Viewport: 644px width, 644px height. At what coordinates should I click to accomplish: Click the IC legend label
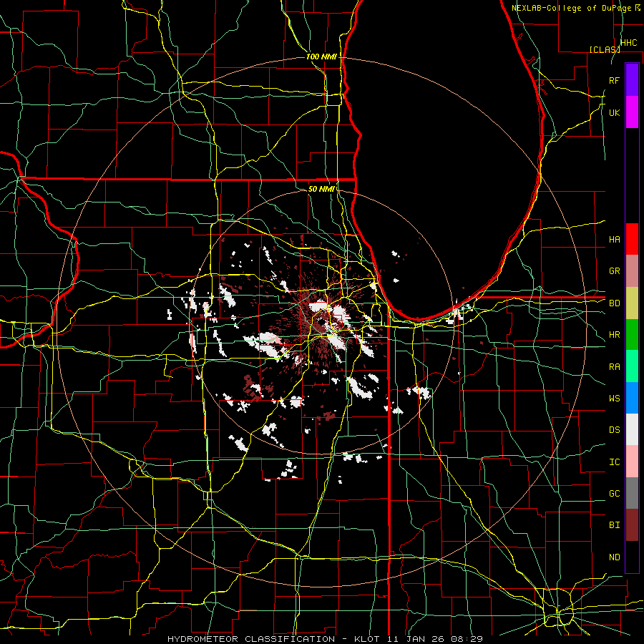(614, 462)
